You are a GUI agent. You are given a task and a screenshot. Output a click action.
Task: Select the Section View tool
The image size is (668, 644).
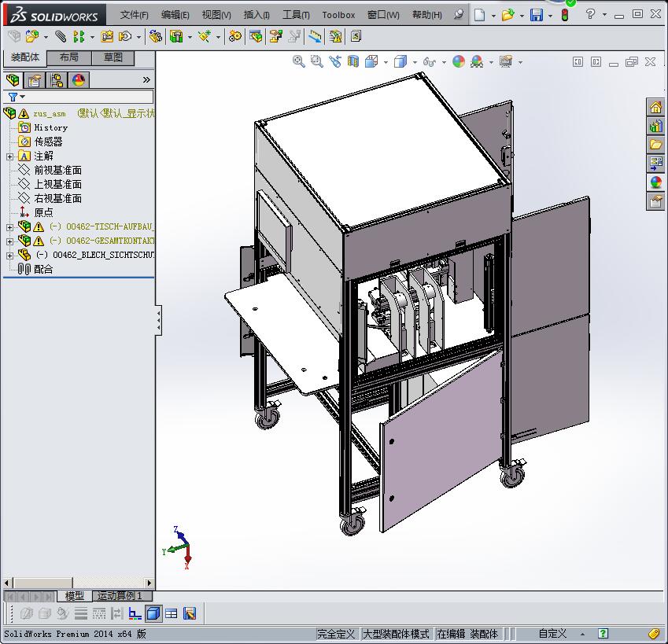[x=352, y=61]
